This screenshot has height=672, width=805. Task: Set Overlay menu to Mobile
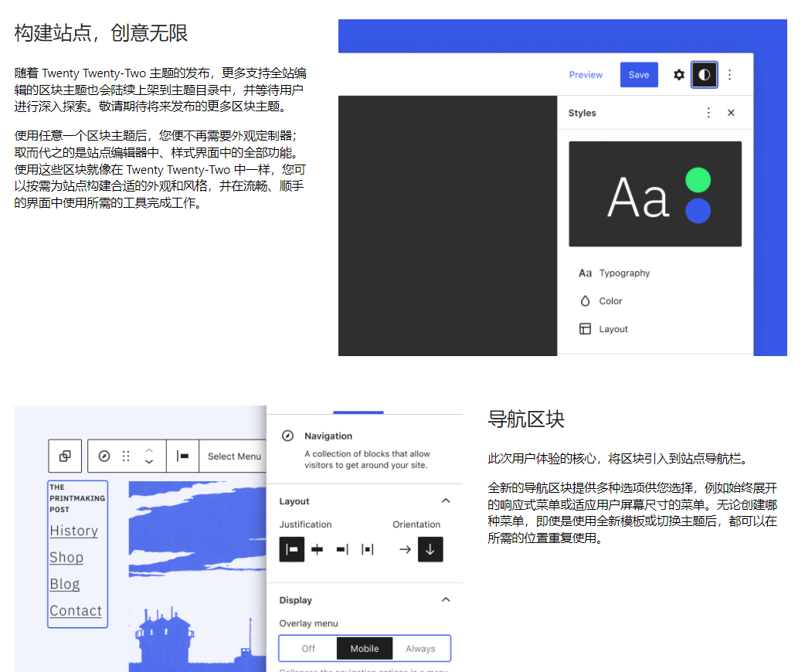coord(364,648)
